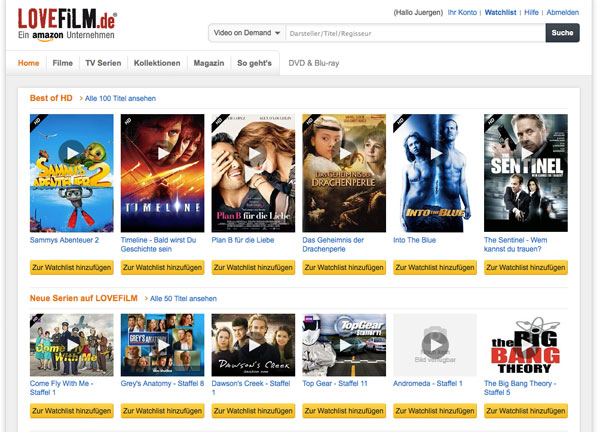The image size is (600, 432).
Task: Play The Sentinel via poster play icon
Action: pos(526,153)
